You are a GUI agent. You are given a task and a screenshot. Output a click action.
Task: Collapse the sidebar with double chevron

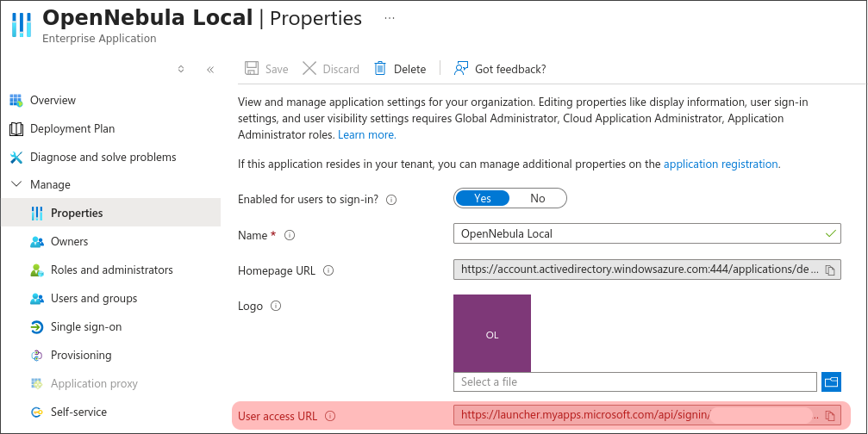[x=210, y=70]
